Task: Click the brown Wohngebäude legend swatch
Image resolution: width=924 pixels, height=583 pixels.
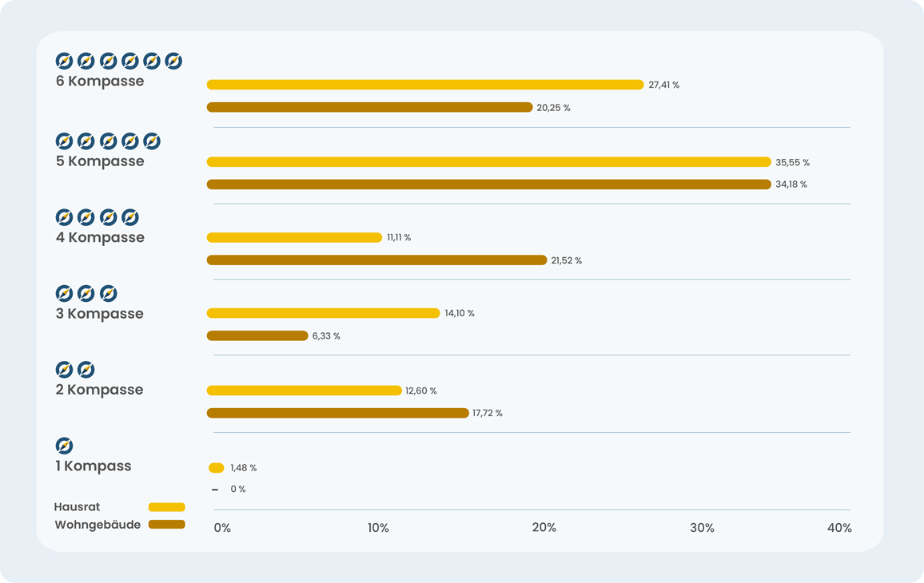Action: tap(166, 525)
